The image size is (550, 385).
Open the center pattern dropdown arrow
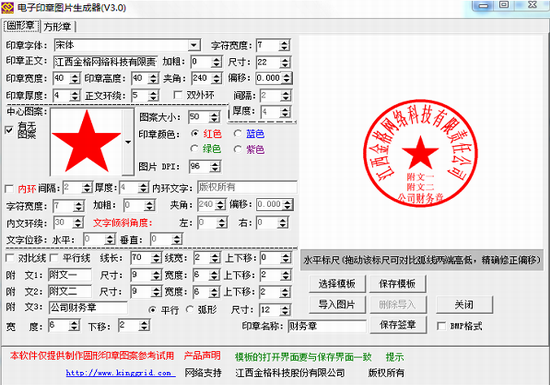click(x=128, y=142)
